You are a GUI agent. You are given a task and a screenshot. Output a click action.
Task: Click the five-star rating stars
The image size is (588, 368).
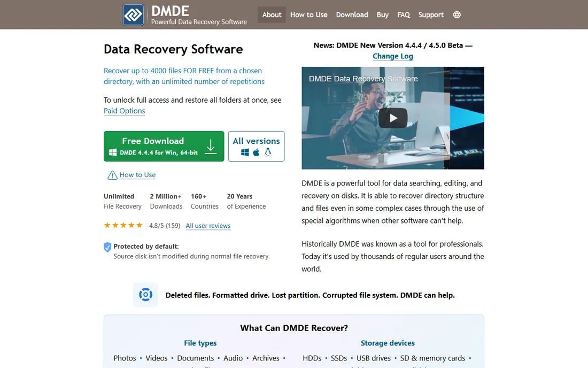[x=123, y=225]
